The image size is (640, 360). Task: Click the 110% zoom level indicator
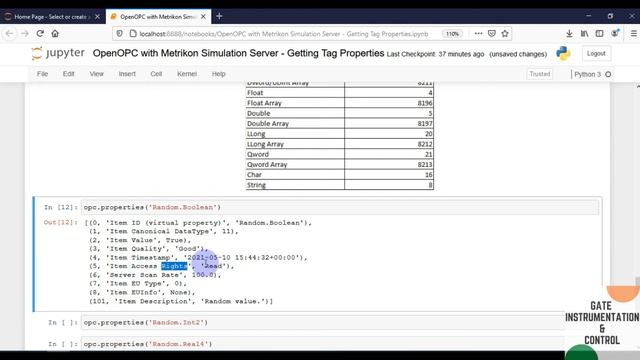click(x=452, y=34)
